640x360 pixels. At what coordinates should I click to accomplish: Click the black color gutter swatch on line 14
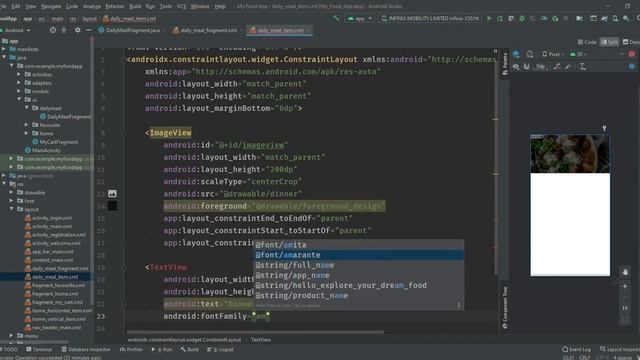(112, 206)
